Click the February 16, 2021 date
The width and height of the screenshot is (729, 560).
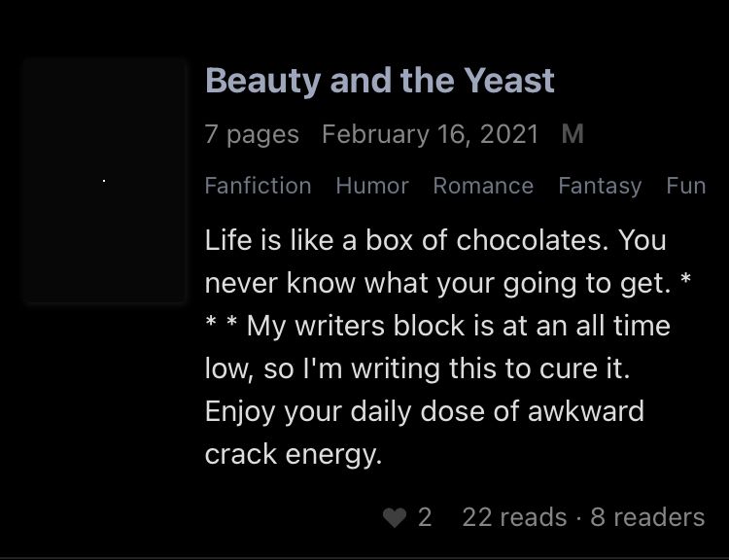click(x=430, y=134)
